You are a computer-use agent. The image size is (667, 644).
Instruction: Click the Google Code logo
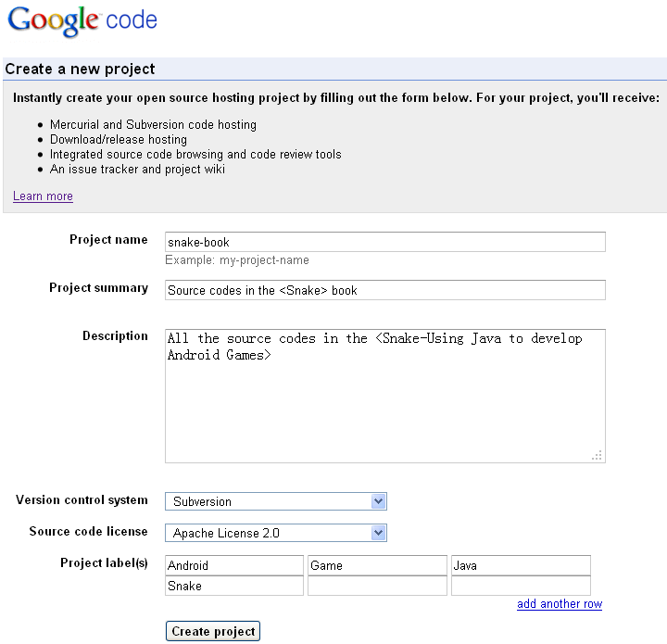pyautogui.click(x=82, y=22)
